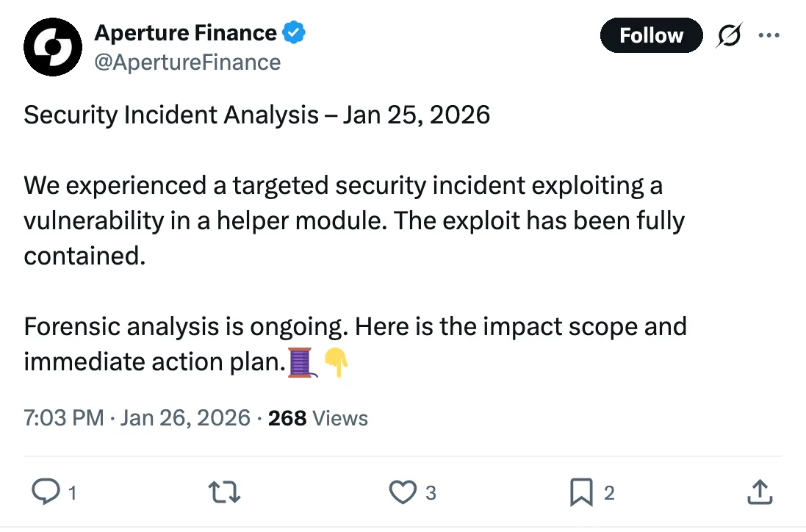The image size is (806, 532).
Task: Share the post via upload arrow
Action: coord(759,492)
